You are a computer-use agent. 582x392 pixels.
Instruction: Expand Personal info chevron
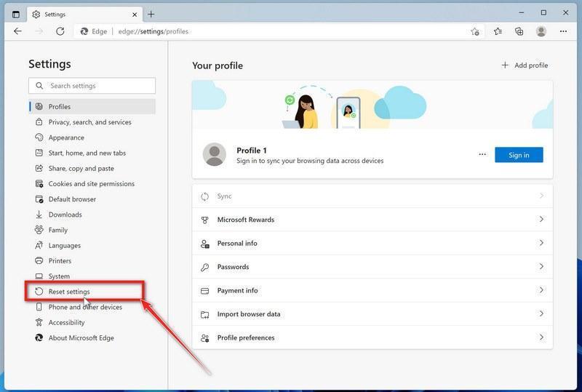(x=541, y=243)
